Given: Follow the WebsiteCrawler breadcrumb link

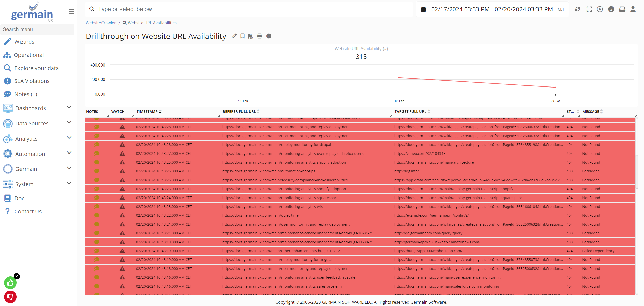Looking at the screenshot, I should click(x=100, y=23).
